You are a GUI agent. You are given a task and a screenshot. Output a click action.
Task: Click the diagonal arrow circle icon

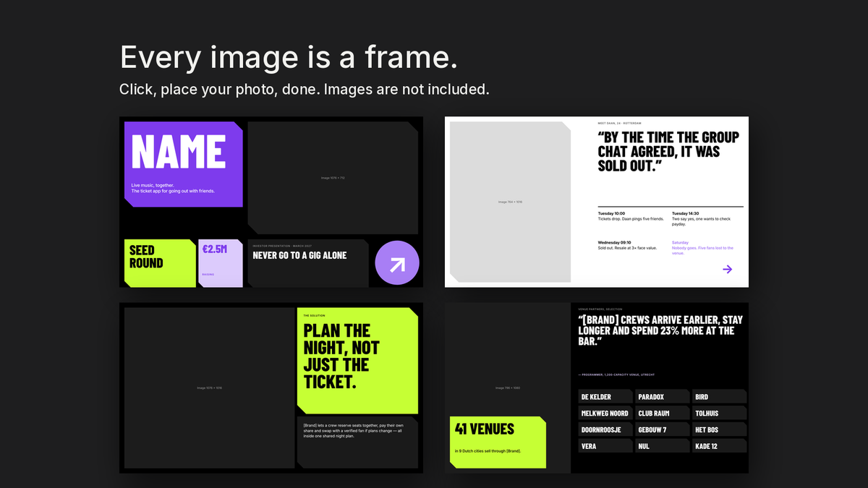coord(397,263)
